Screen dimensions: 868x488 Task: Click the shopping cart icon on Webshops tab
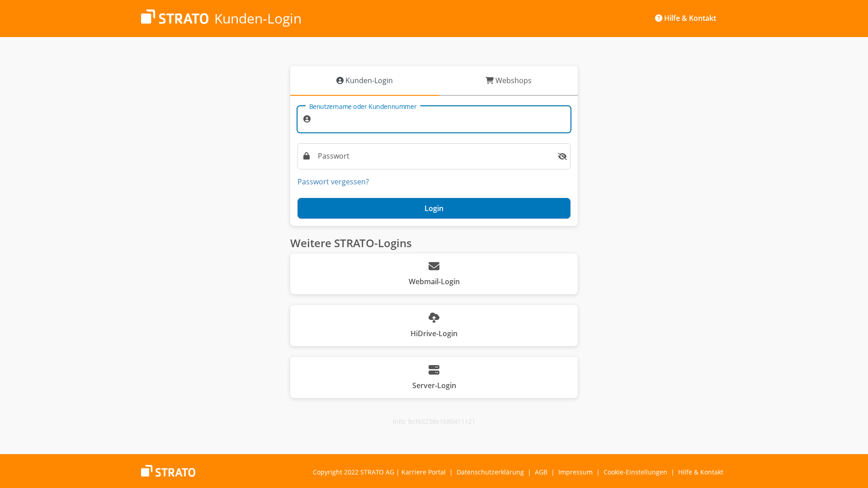pyautogui.click(x=490, y=80)
